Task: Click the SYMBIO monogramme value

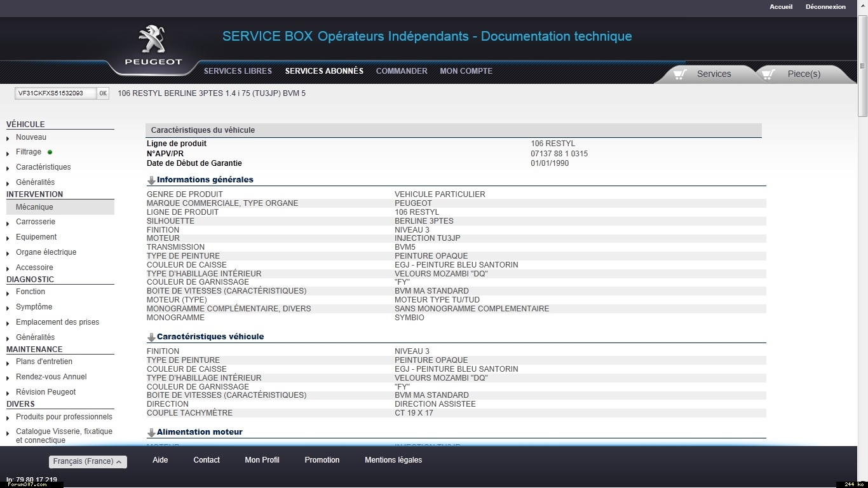Action: (409, 318)
